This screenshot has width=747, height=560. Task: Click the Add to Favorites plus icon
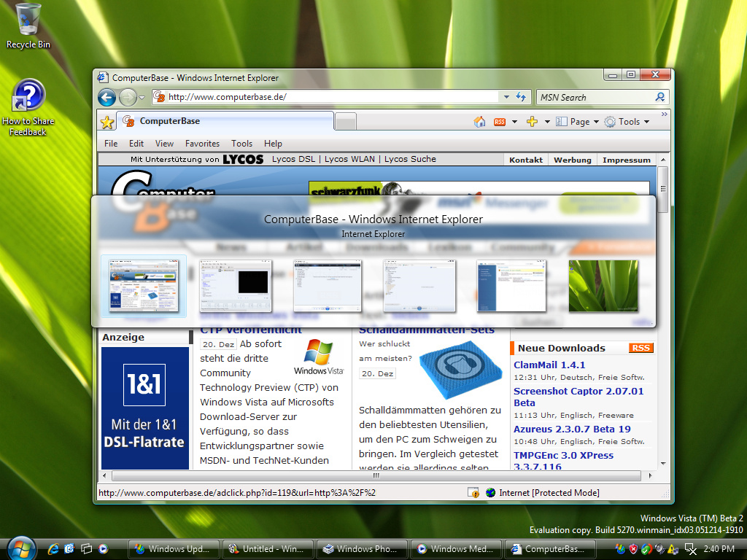[532, 122]
